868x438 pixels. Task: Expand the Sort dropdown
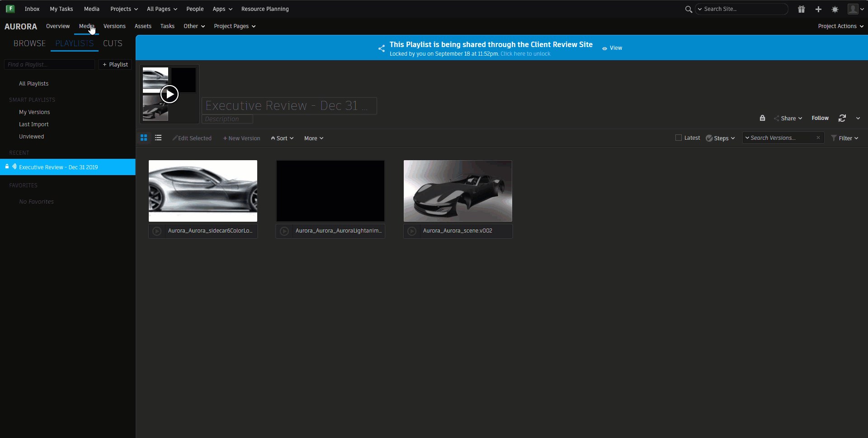[x=282, y=138]
